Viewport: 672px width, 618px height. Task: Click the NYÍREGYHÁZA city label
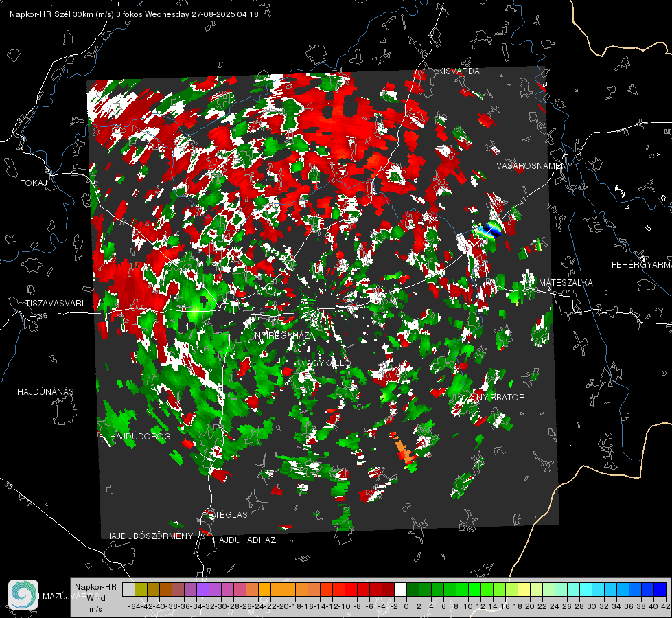(x=285, y=335)
